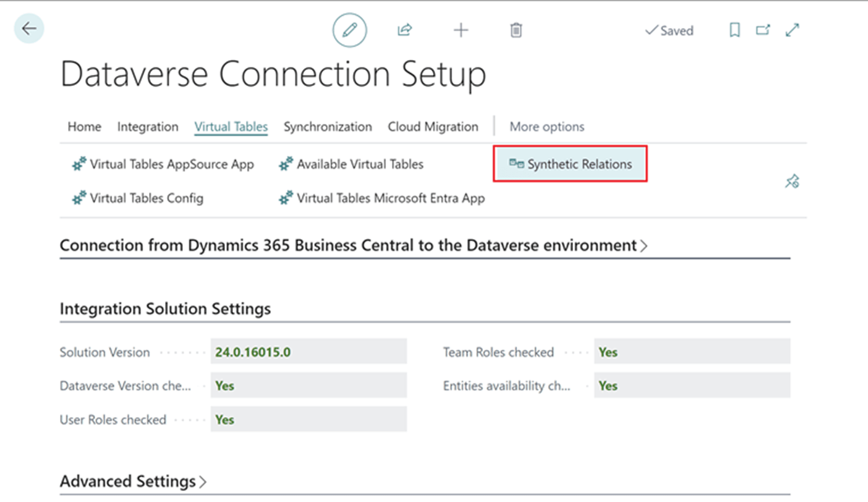Click the trash delete icon

516,30
